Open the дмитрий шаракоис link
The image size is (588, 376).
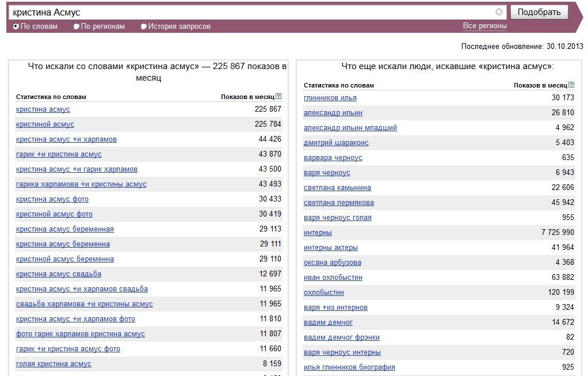click(336, 143)
